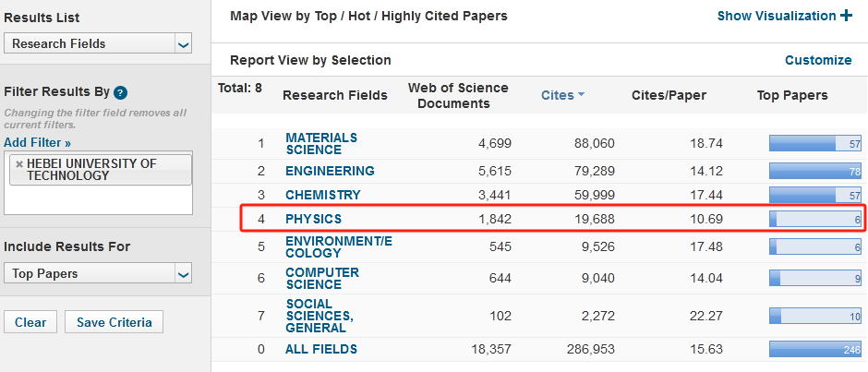The height and width of the screenshot is (372, 868).
Task: Open the Materials Science research field
Action: 320,143
